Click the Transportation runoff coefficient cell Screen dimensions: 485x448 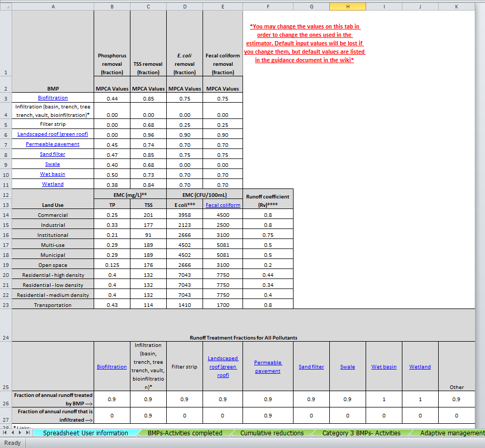click(x=268, y=305)
